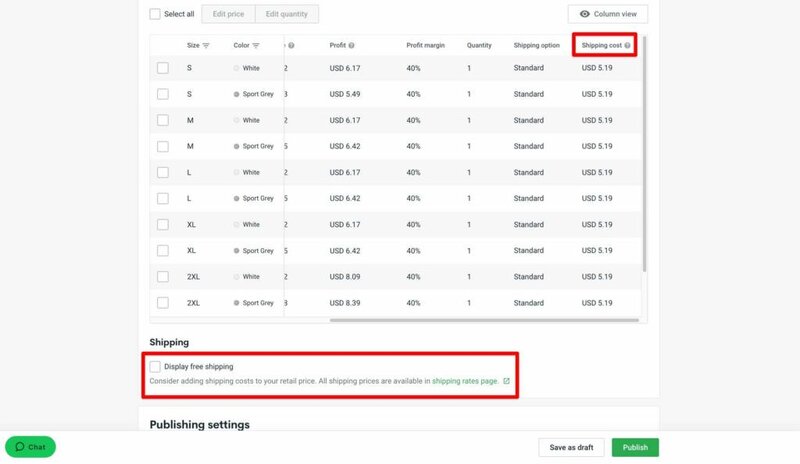Click profit USD 6.42 in M Sport Grey row
The image size is (800, 464).
coord(345,146)
